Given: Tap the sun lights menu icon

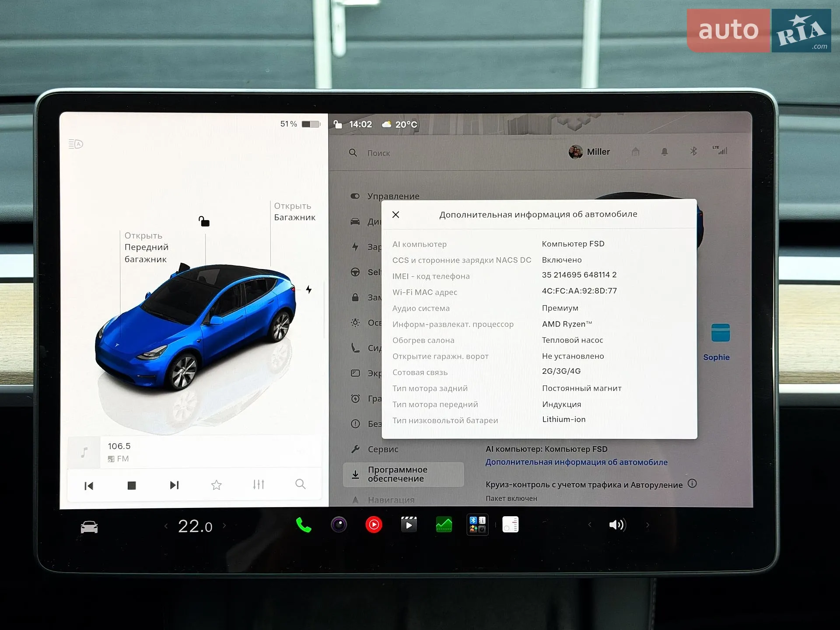Looking at the screenshot, I should pyautogui.click(x=355, y=322).
